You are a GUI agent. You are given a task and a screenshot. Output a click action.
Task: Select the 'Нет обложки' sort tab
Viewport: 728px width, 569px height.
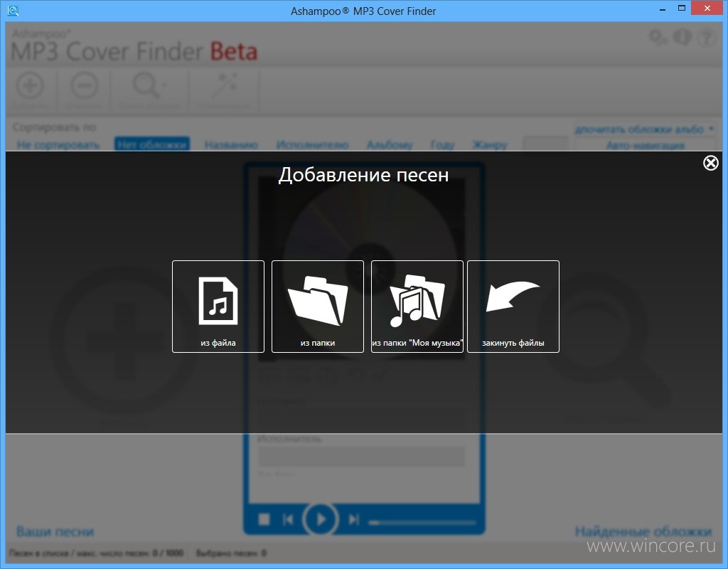tap(152, 144)
